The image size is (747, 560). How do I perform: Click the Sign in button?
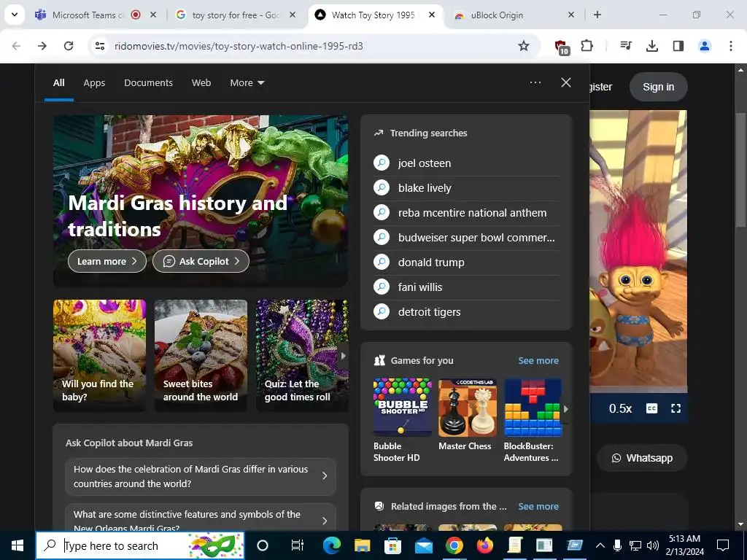coord(659,87)
